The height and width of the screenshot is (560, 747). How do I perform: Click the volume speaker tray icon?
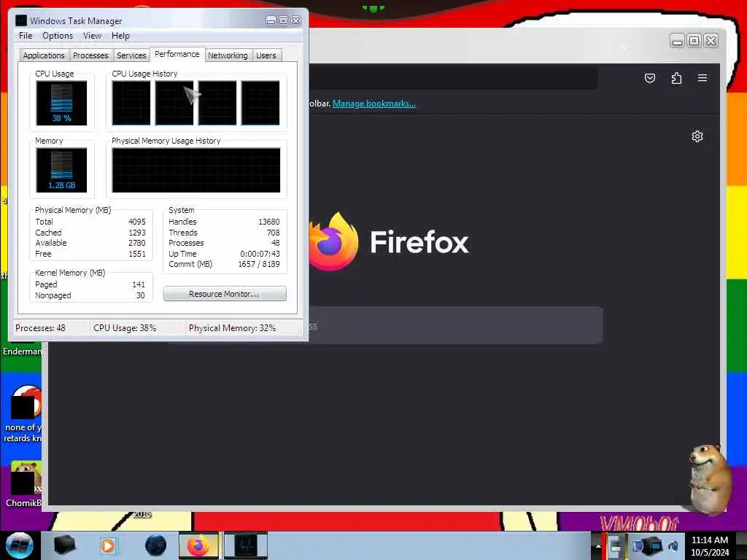pyautogui.click(x=673, y=546)
